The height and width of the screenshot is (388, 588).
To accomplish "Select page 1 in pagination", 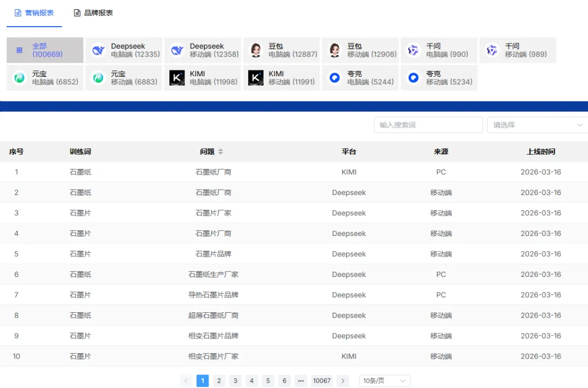I will click(203, 381).
